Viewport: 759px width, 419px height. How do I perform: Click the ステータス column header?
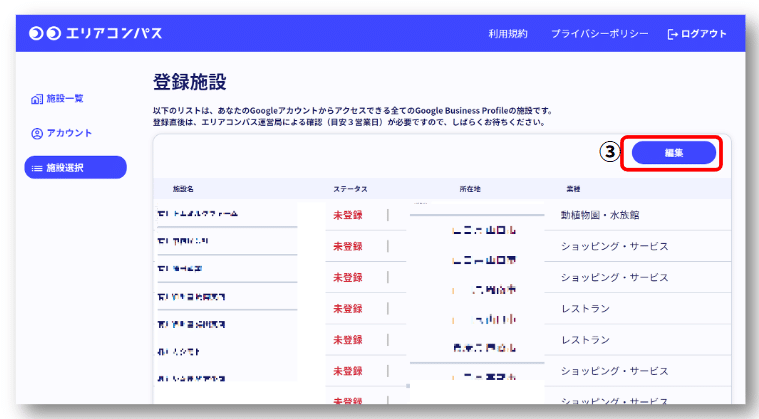[350, 188]
